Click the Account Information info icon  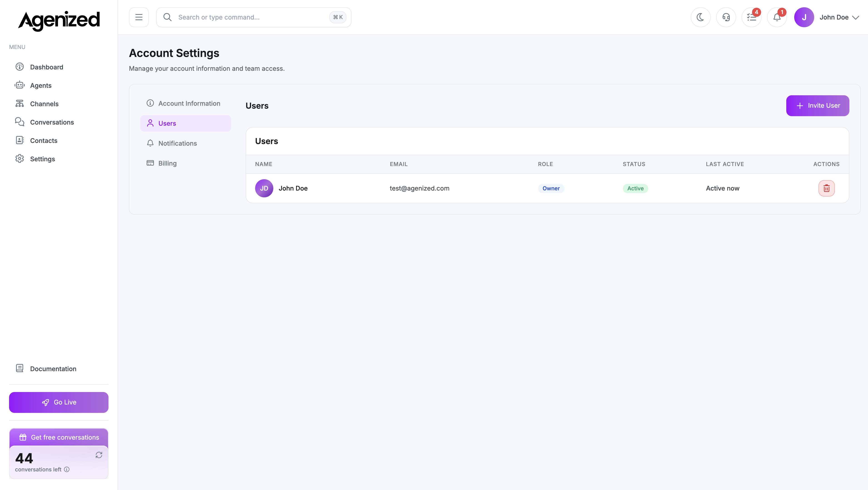(x=150, y=103)
